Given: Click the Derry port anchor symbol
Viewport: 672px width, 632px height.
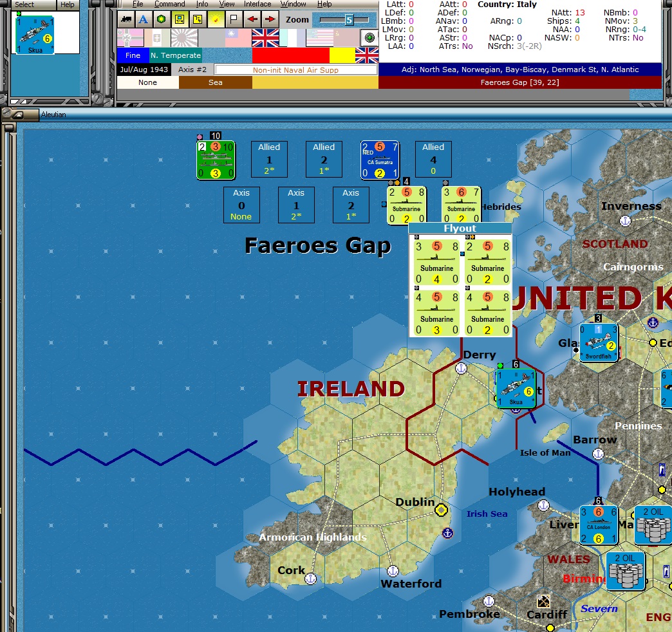Looking at the screenshot, I should tap(461, 368).
